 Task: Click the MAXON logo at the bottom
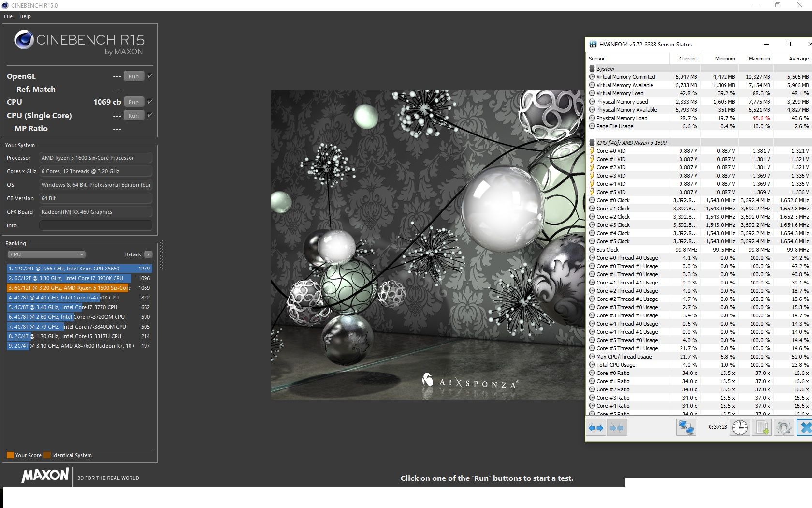[x=45, y=476]
